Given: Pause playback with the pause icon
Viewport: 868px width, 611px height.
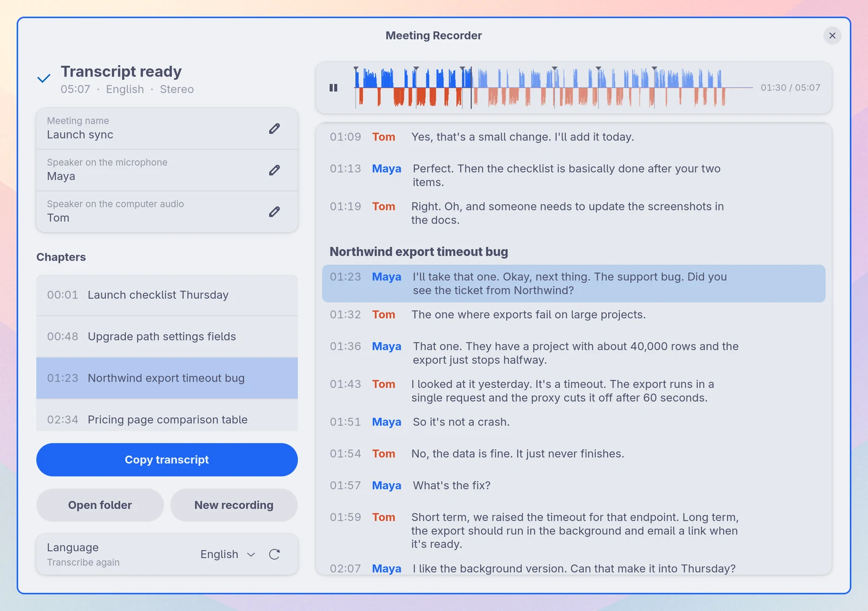Looking at the screenshot, I should 334,87.
